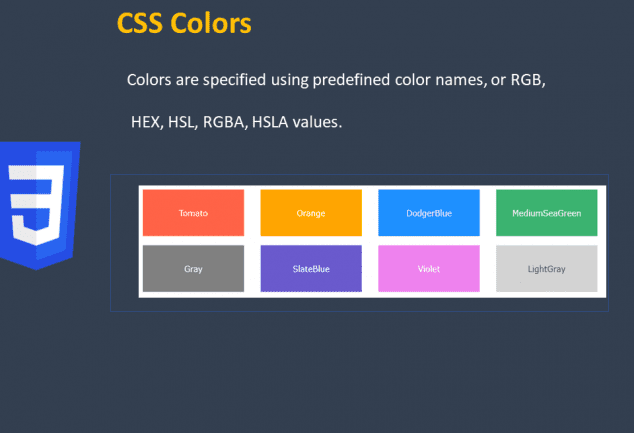This screenshot has width=634, height=433.
Task: Pick the DodgerBlue color box
Action: click(x=429, y=213)
